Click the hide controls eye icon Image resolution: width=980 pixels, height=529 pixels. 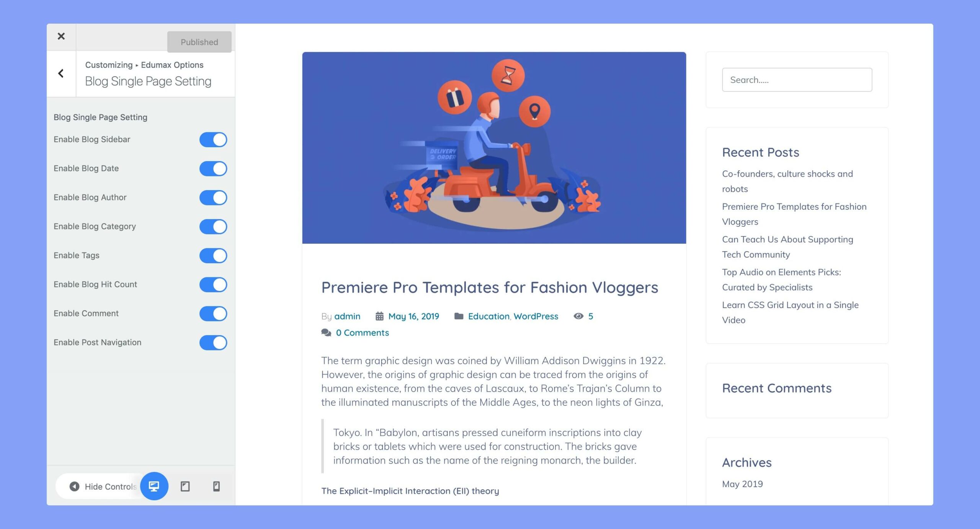click(x=75, y=486)
